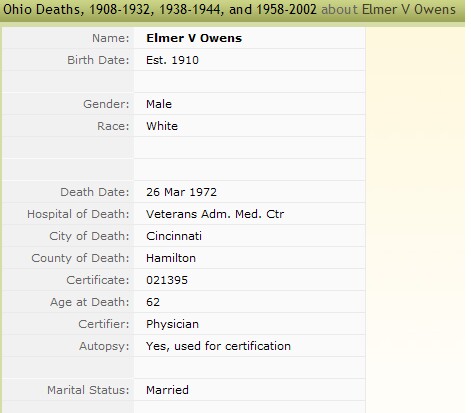Click the Certifier value Physician

[172, 324]
